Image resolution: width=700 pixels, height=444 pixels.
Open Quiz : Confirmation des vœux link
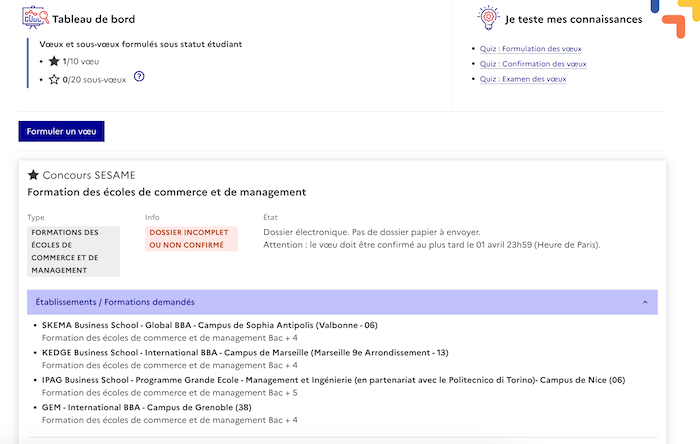tap(533, 64)
